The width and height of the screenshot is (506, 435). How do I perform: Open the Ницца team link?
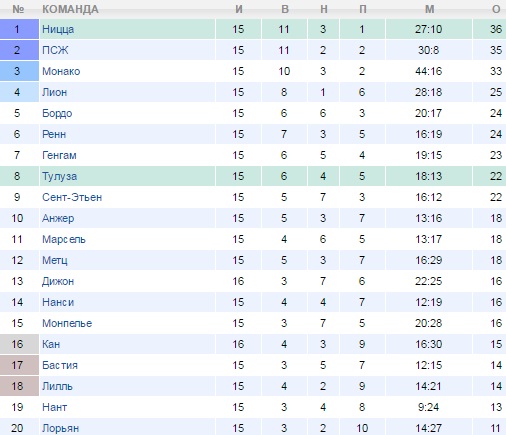pos(58,29)
